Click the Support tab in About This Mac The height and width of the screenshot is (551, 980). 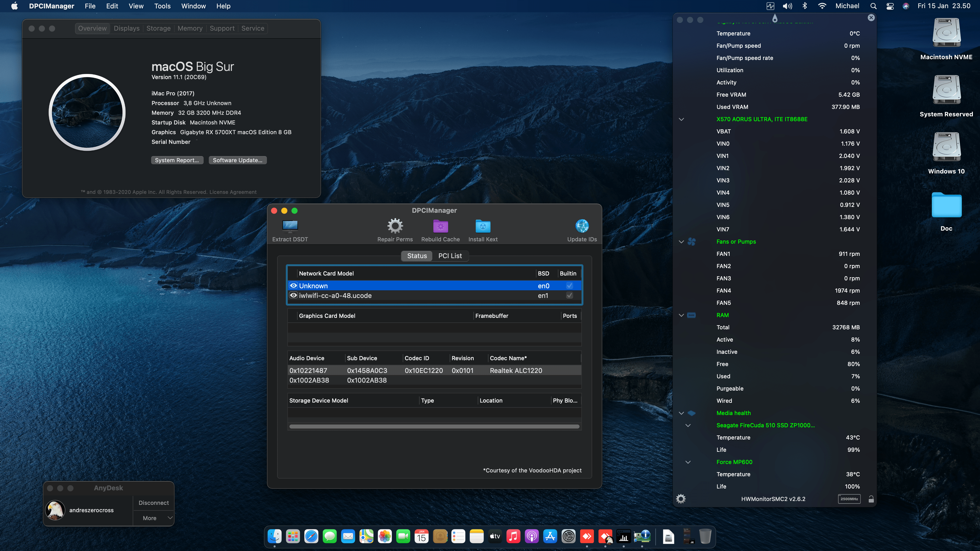tap(222, 28)
